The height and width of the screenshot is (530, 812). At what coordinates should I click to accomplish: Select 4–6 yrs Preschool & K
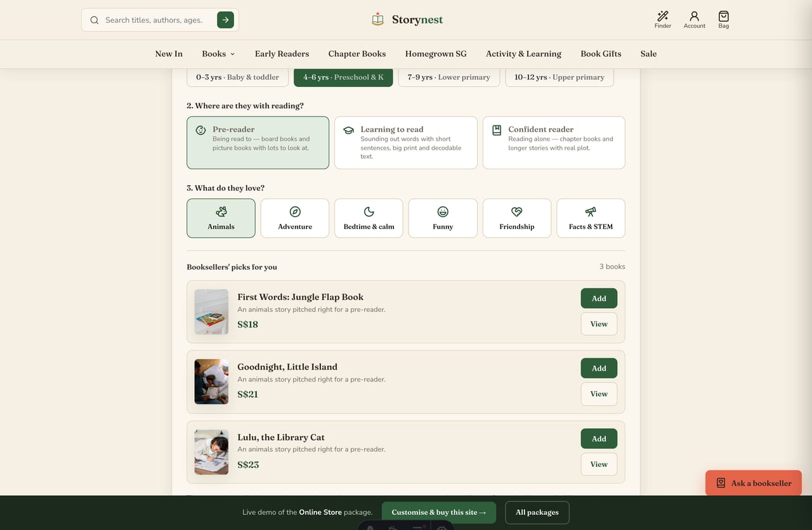(343, 77)
